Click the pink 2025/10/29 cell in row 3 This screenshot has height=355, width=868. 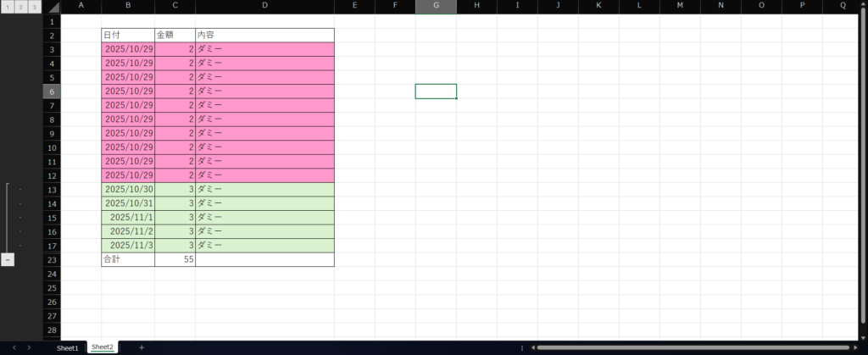coord(128,50)
